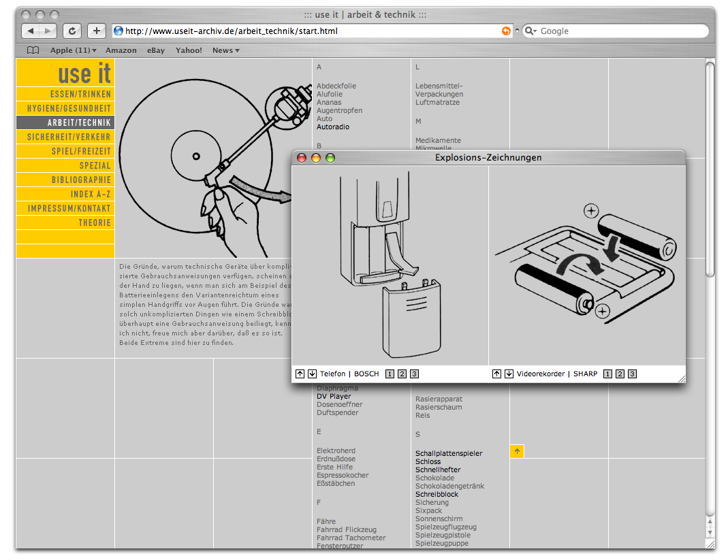The width and height of the screenshot is (728, 560).
Task: Open the ESSEN/TRINKEN section
Action: click(65, 94)
